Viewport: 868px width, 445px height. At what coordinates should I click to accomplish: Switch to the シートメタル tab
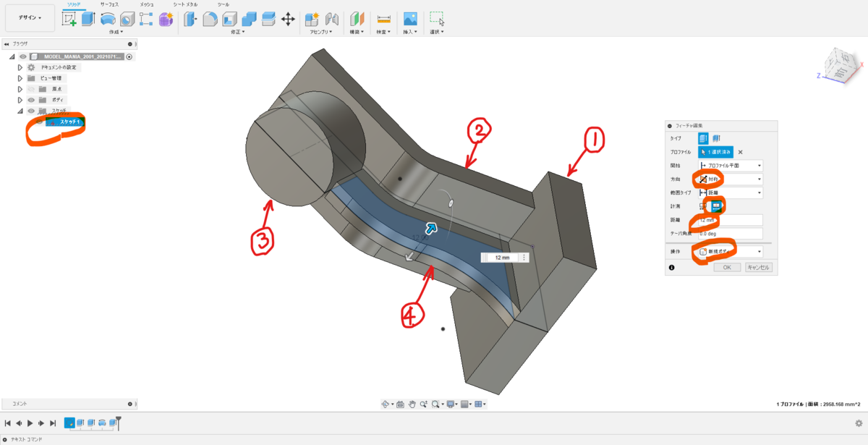185,4
